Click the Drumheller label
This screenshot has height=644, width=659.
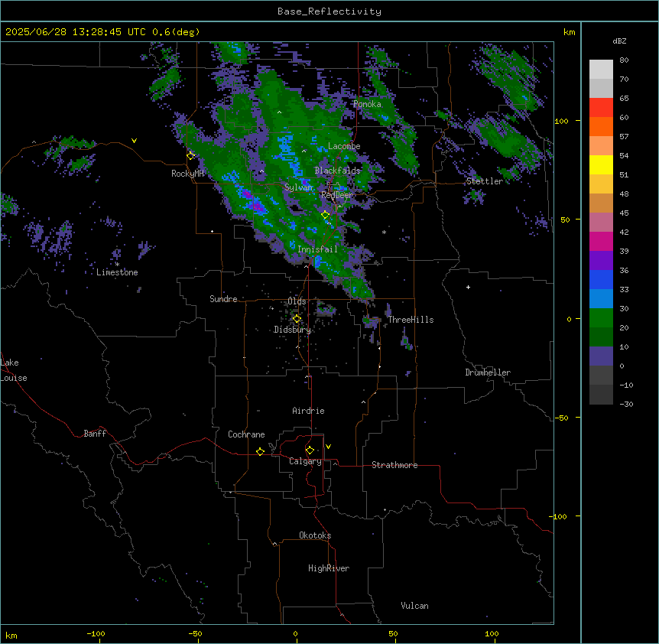pyautogui.click(x=488, y=372)
